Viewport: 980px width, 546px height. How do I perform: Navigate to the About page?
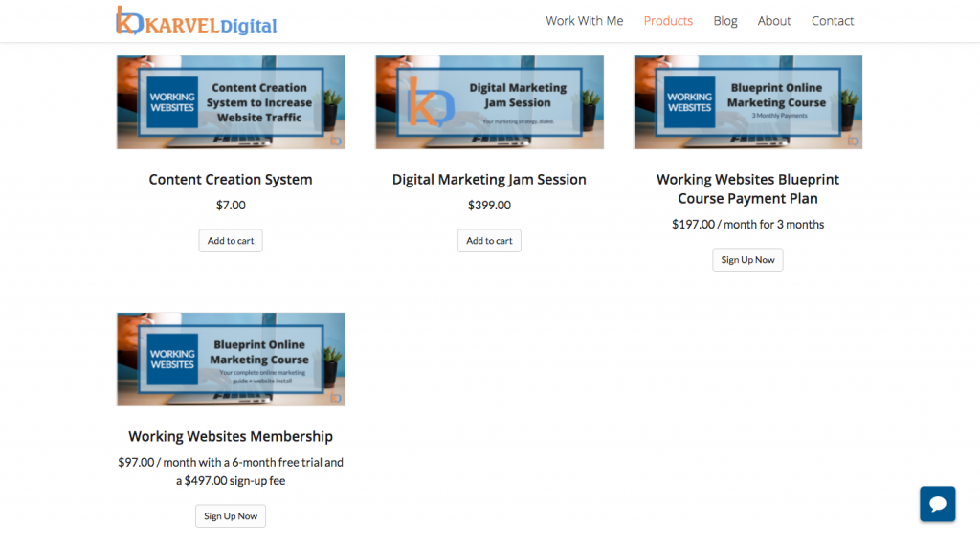point(773,21)
